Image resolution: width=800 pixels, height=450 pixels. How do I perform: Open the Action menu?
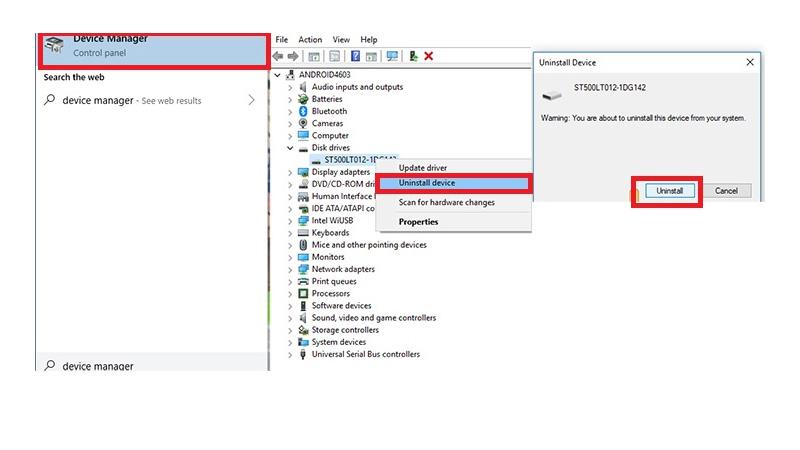coord(310,40)
